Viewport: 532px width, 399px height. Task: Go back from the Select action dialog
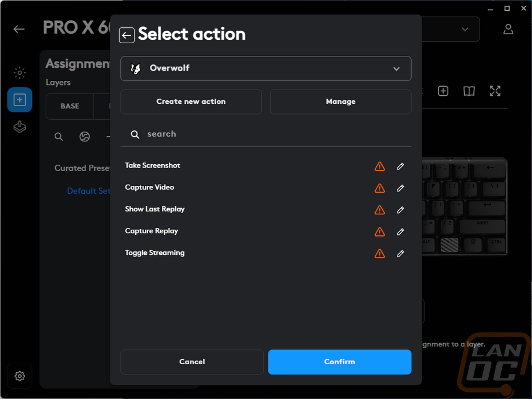pyautogui.click(x=127, y=35)
